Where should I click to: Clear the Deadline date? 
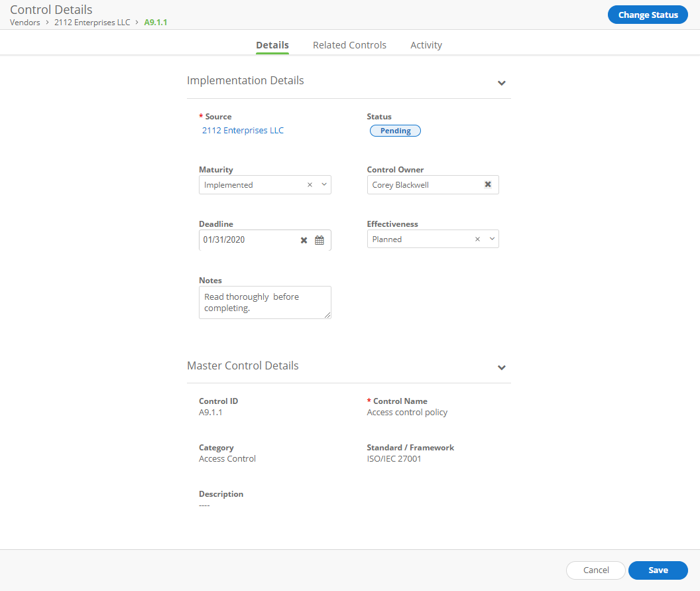pyautogui.click(x=304, y=240)
